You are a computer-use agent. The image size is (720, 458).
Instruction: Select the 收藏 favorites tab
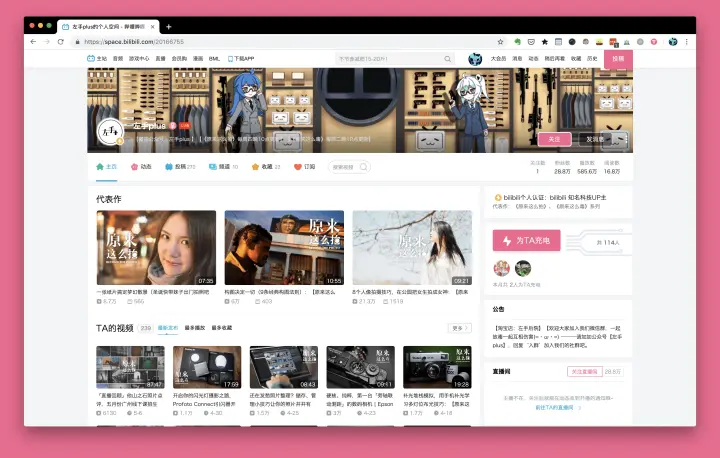coord(266,167)
